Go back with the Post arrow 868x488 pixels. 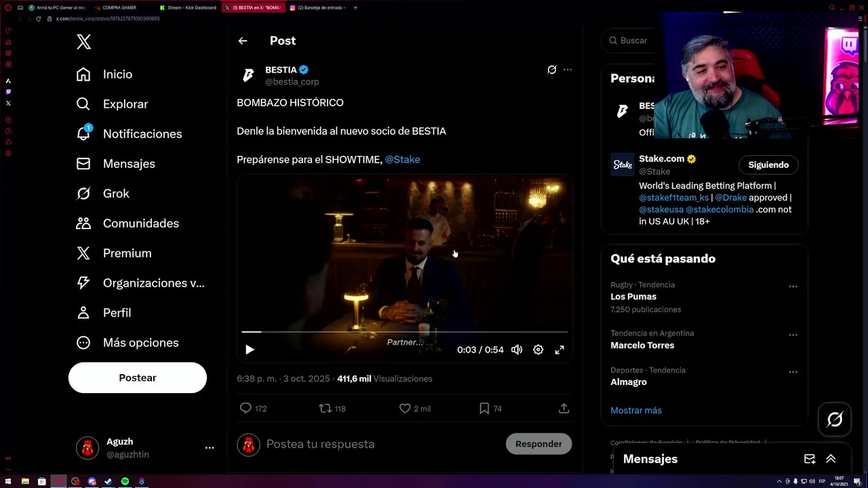click(243, 41)
